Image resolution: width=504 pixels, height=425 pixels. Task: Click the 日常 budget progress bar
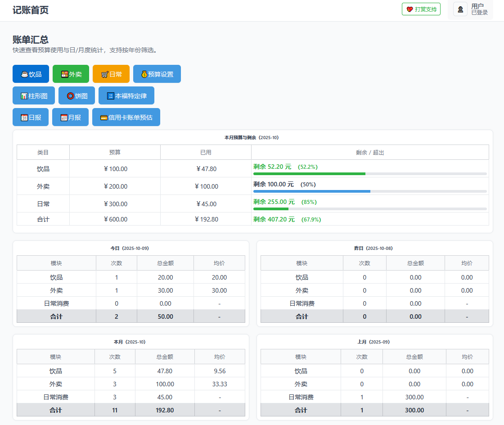tap(369, 209)
